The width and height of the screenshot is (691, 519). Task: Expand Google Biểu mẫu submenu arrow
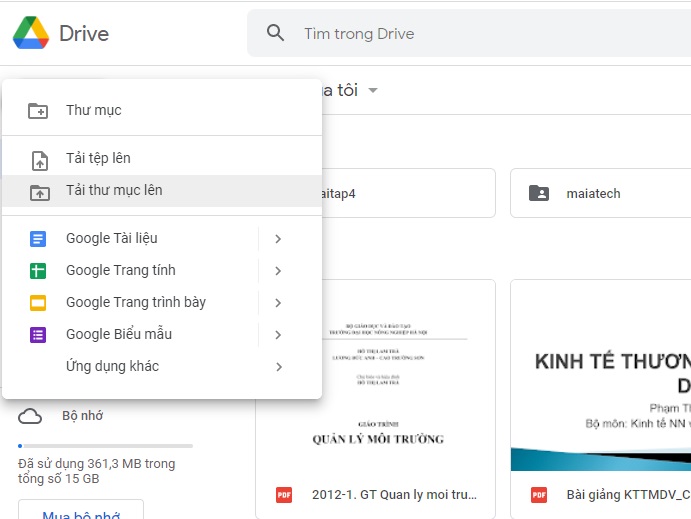[x=278, y=335]
